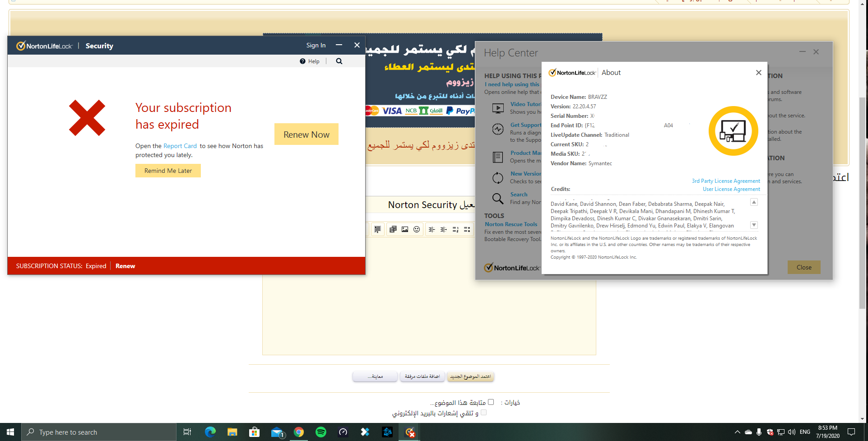The width and height of the screenshot is (868, 441).
Task: Open File Explorer from the taskbar
Action: click(232, 432)
